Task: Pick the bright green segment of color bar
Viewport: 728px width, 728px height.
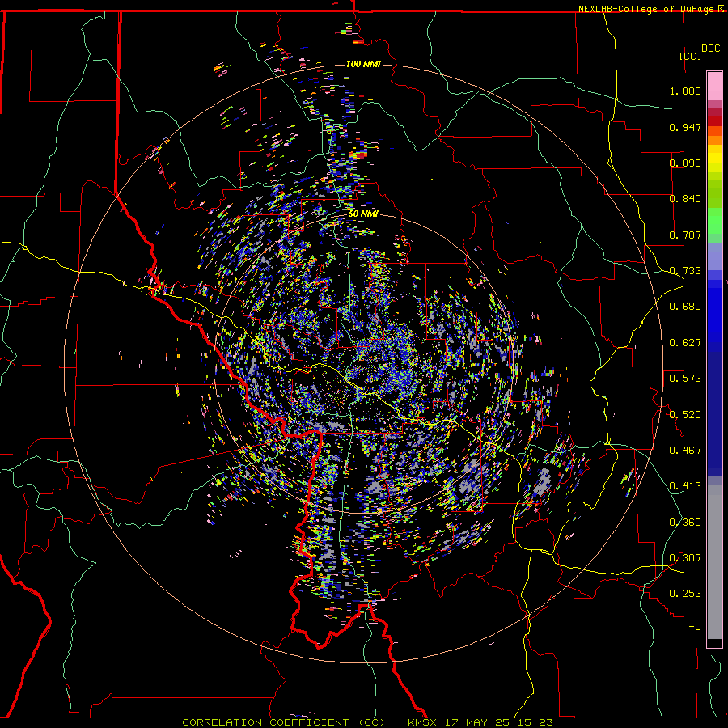Action: (x=714, y=221)
